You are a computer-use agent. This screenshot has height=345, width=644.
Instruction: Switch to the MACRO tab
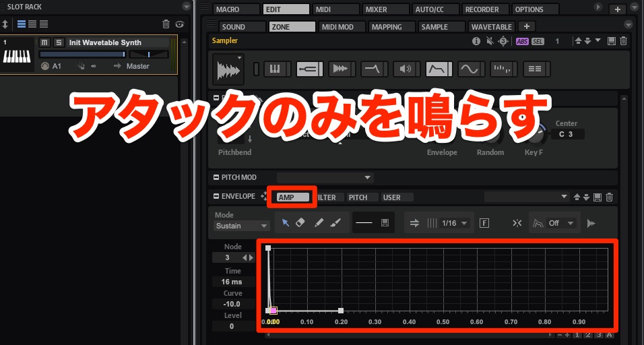click(236, 9)
